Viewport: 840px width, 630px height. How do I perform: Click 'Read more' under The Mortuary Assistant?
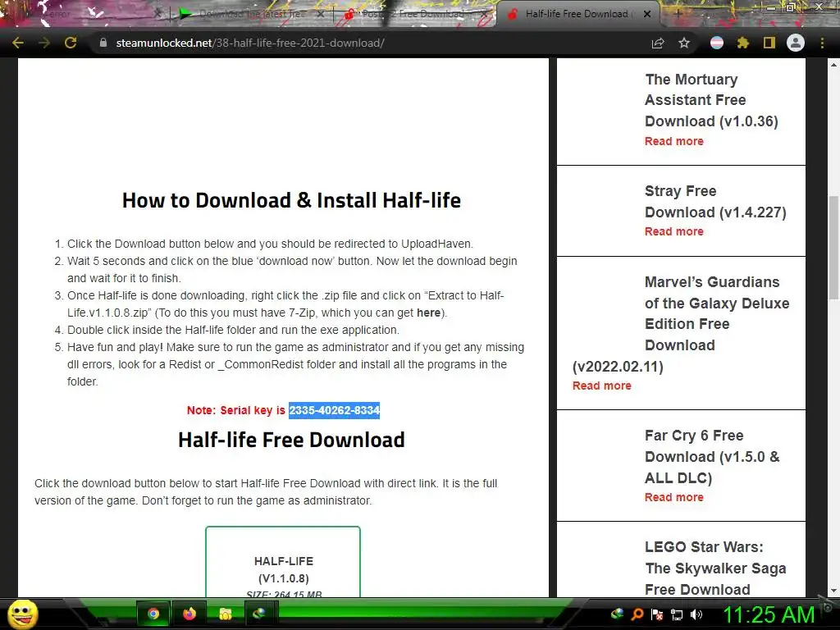(x=674, y=141)
